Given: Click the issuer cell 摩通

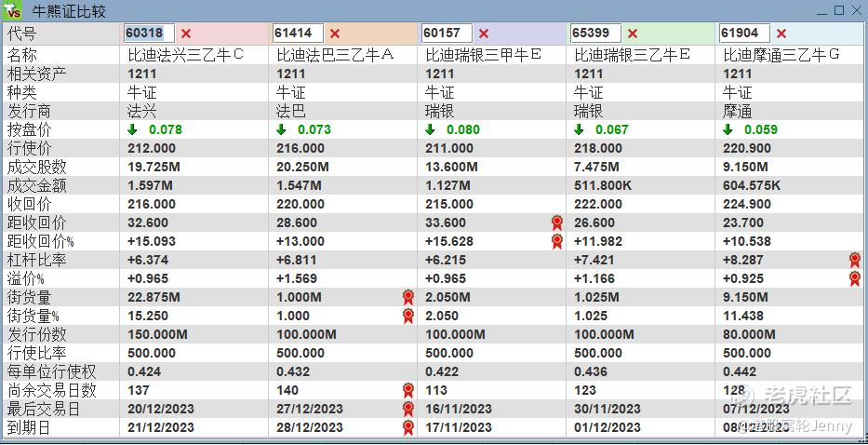Looking at the screenshot, I should [x=738, y=112].
